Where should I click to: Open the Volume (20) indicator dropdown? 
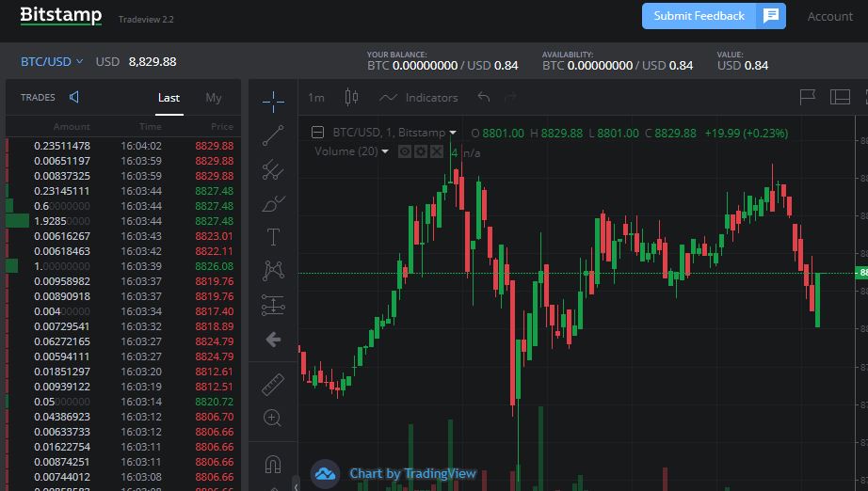385,150
